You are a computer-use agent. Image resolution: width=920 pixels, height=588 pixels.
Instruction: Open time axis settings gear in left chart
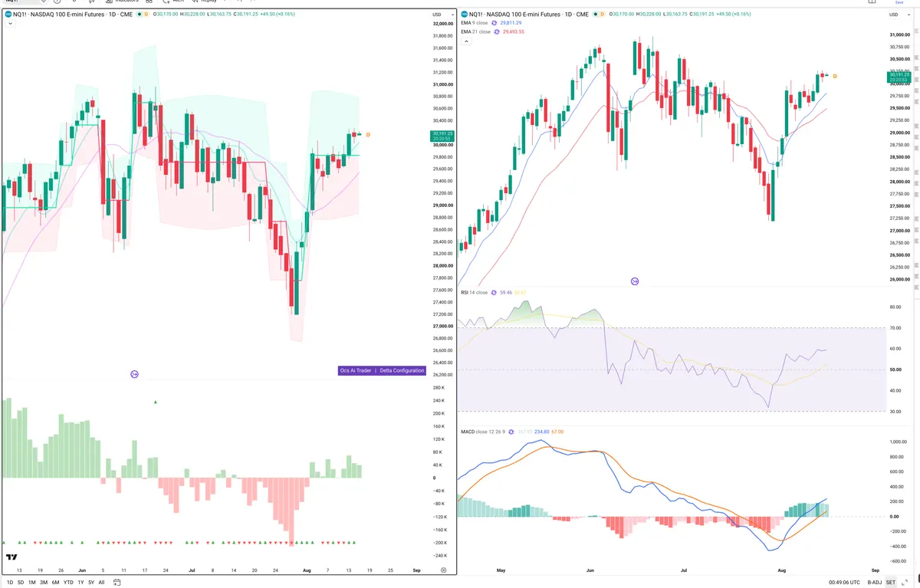tap(444, 570)
